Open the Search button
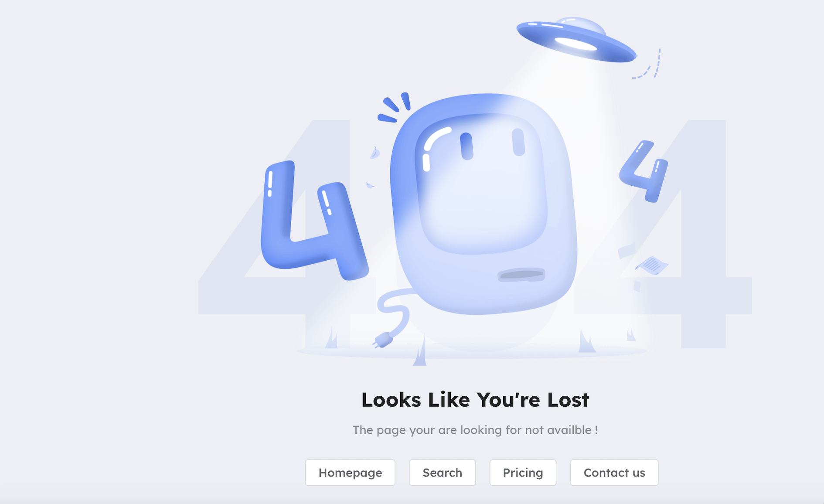Viewport: 824px width, 504px height. click(x=442, y=473)
